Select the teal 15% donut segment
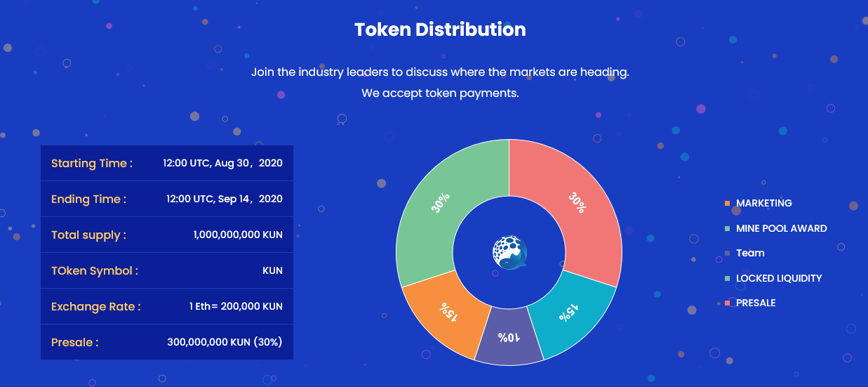The image size is (868, 387). tap(570, 312)
